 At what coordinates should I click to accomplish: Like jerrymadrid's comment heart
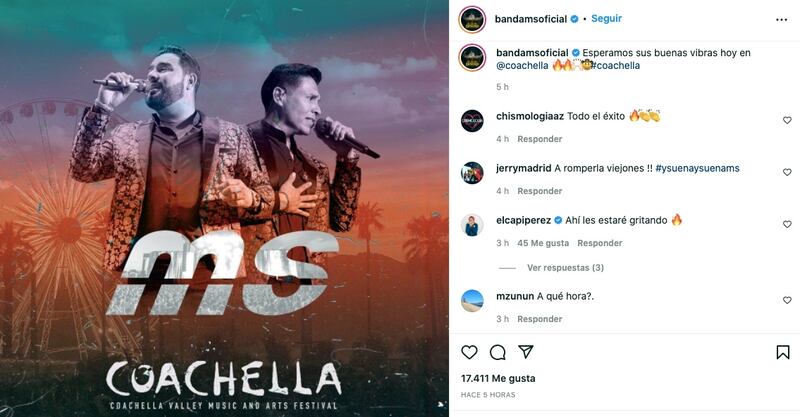pos(787,173)
